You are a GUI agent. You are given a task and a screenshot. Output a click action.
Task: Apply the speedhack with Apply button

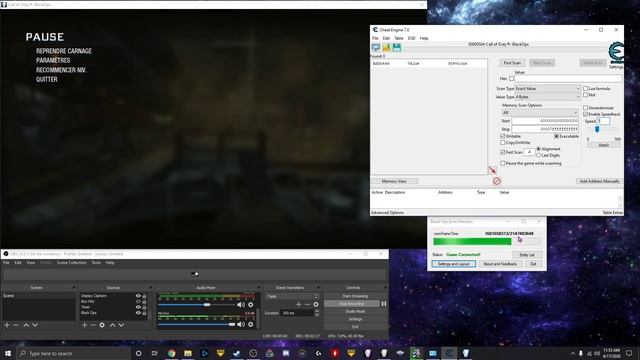coord(604,145)
